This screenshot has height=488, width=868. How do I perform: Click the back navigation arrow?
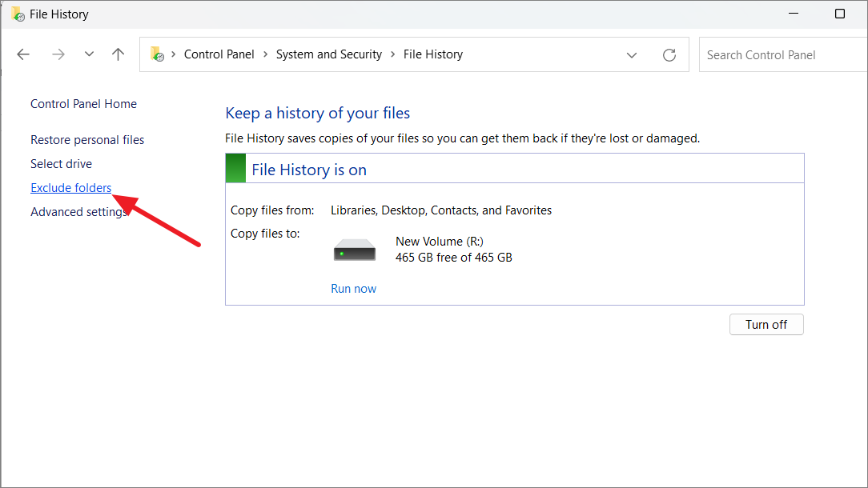point(23,54)
